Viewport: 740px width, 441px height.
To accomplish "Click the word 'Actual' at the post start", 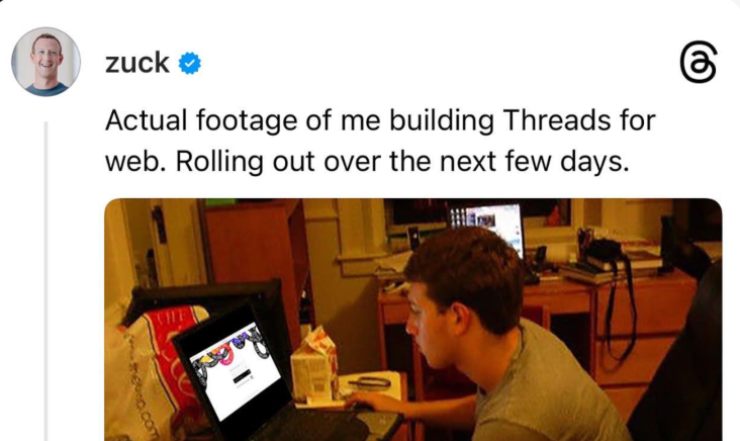I will 146,120.
